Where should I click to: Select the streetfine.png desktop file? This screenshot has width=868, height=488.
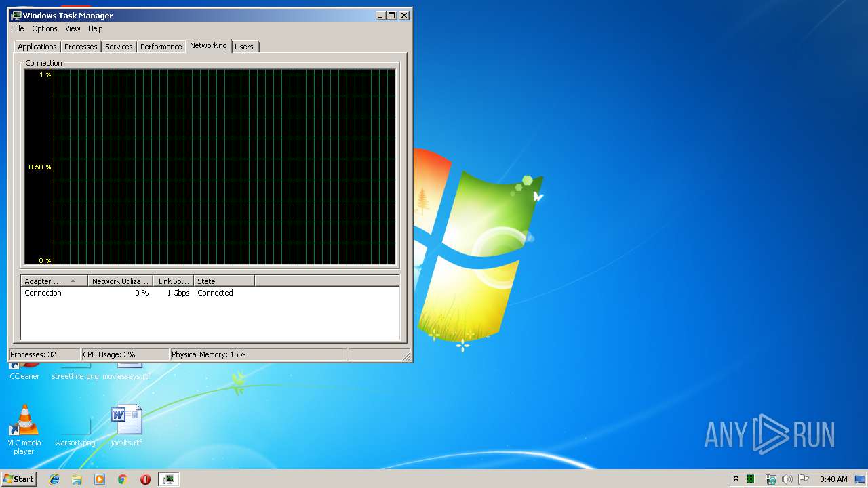[75, 371]
